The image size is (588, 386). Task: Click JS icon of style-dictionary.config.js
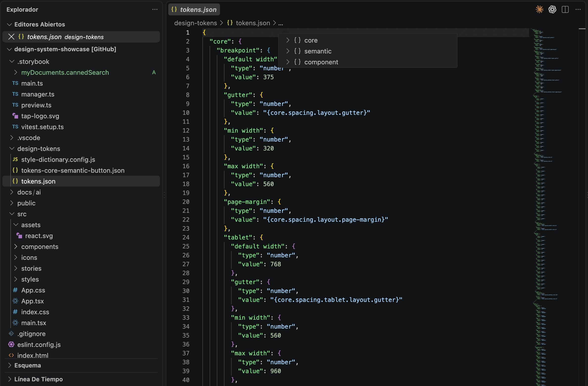(15, 159)
